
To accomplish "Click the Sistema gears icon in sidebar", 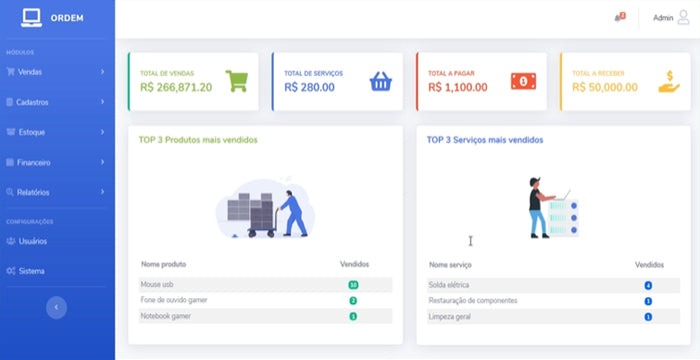I will coord(11,271).
